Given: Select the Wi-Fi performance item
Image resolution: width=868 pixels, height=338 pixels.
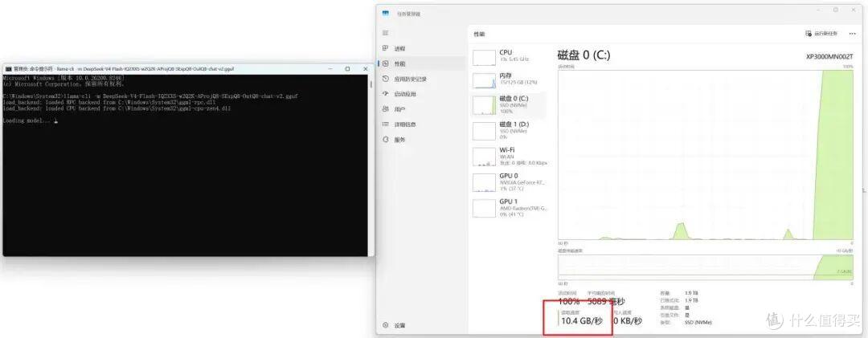Looking at the screenshot, I should pos(510,157).
